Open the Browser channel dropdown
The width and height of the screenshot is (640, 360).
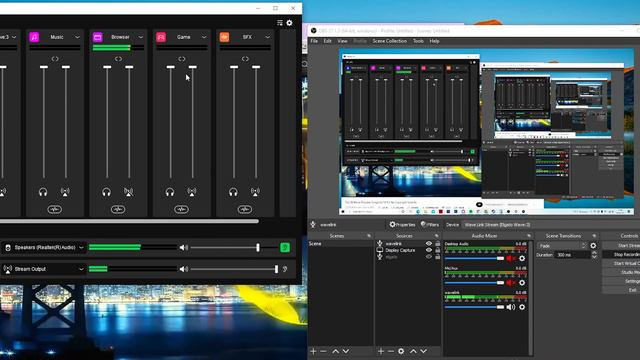click(x=140, y=37)
